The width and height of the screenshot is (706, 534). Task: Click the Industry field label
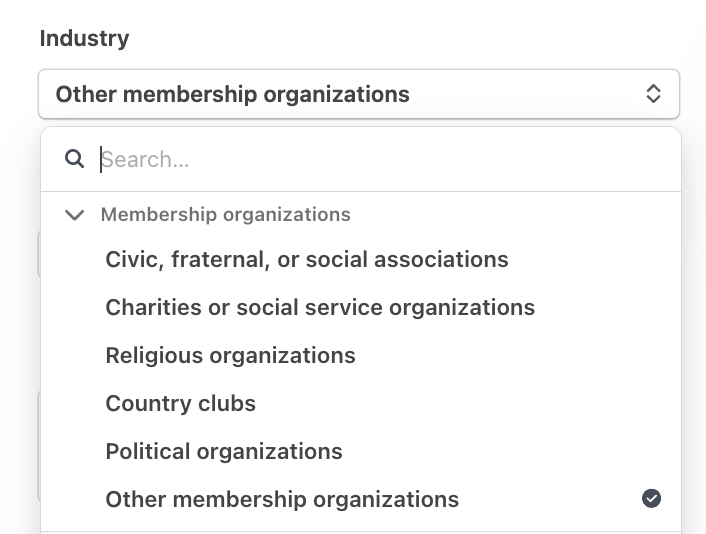84,38
